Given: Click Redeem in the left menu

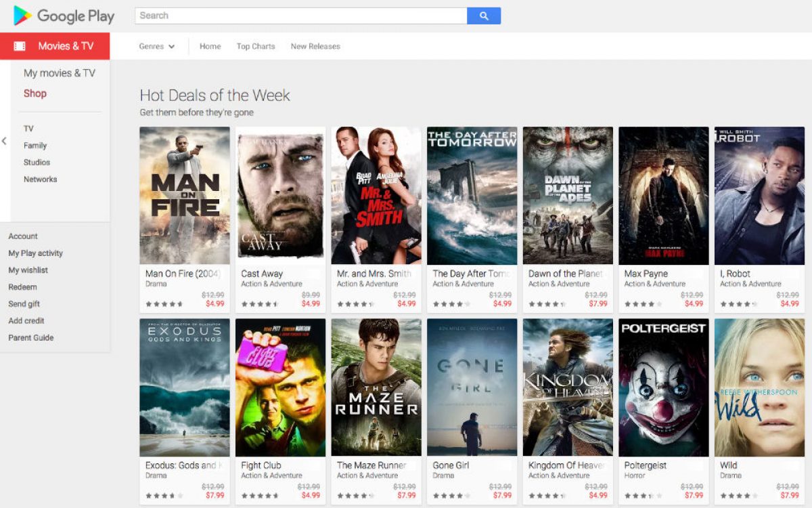Looking at the screenshot, I should 22,287.
